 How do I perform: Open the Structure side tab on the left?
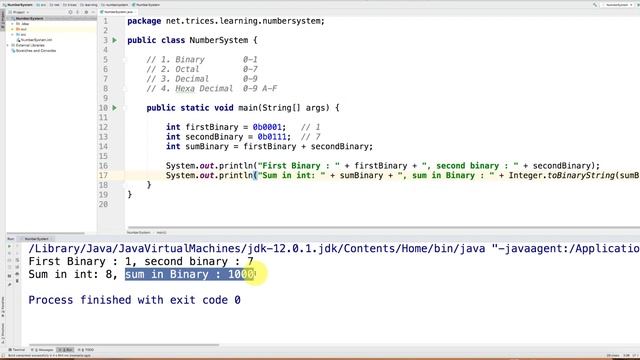(3, 333)
